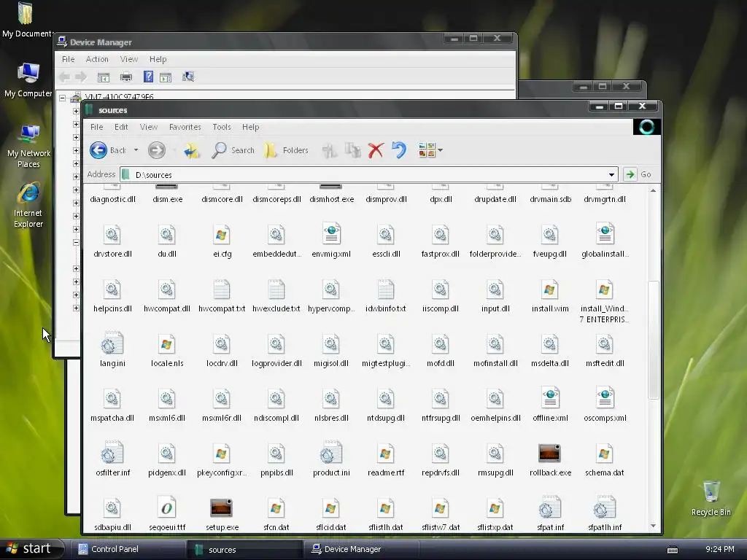Click the sources window scroll up arrow

653,190
